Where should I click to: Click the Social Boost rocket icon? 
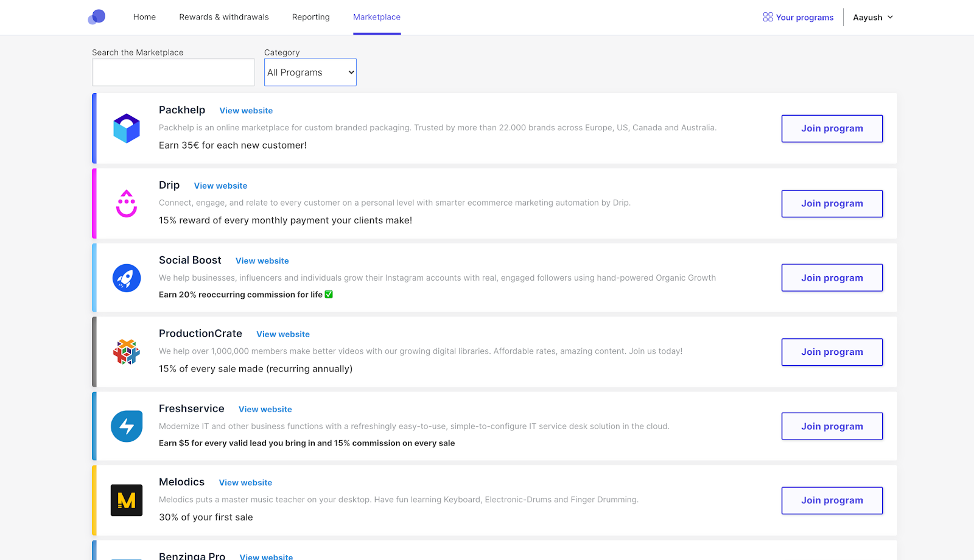126,278
